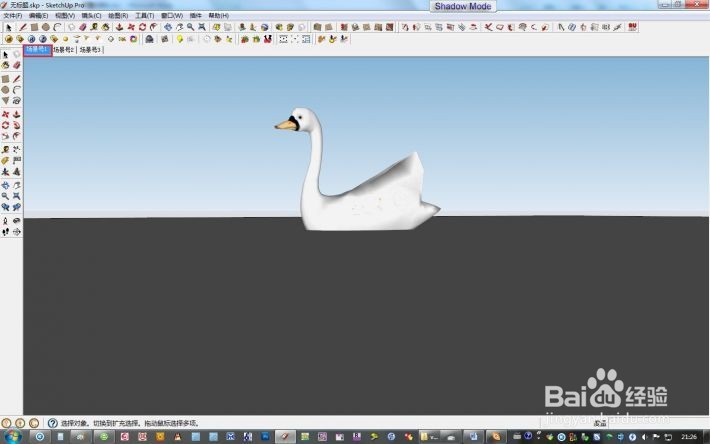The height and width of the screenshot is (444, 710).
Task: Choose the Text label tool in left palette
Action: coord(17,160)
